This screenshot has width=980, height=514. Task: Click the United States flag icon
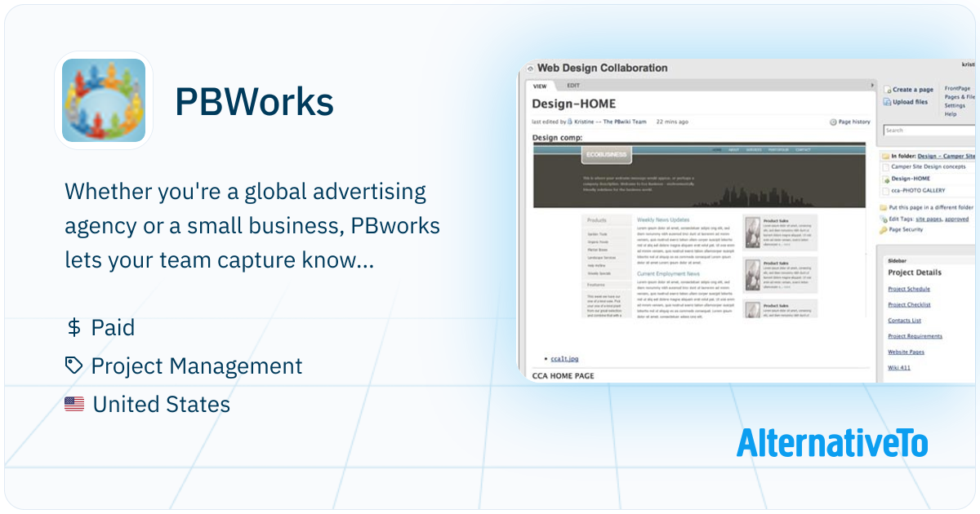74,404
